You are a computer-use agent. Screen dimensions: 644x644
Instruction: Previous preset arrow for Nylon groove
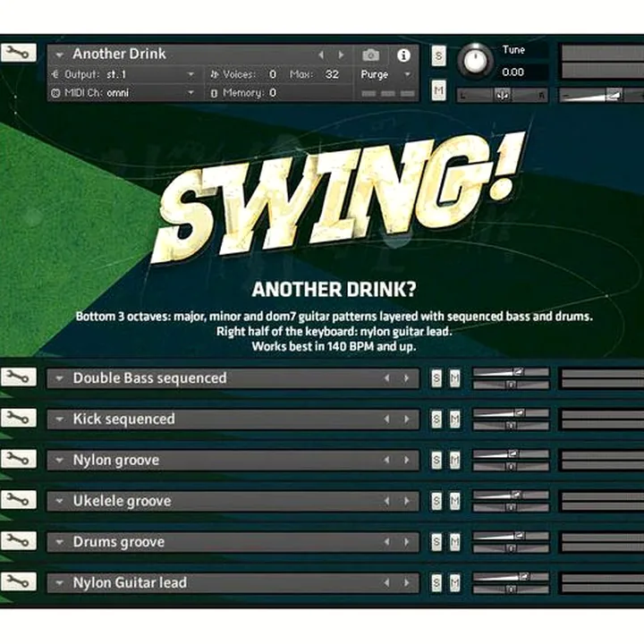pos(386,460)
